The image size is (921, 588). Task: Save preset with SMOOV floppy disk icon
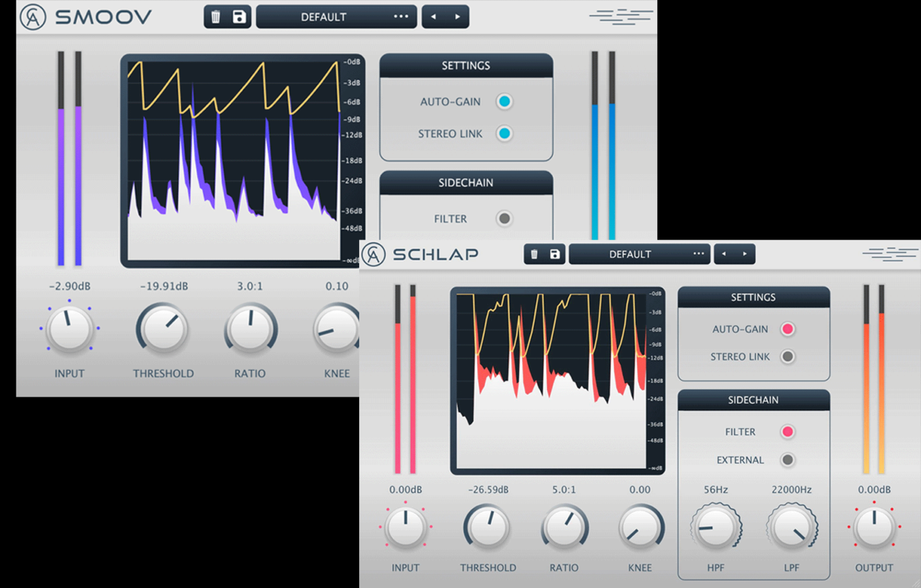click(x=239, y=17)
